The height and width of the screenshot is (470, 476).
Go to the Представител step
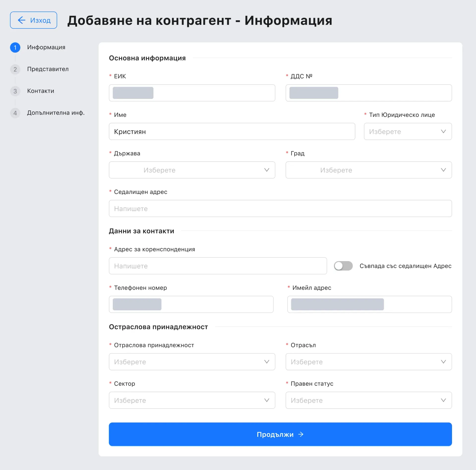(x=48, y=69)
